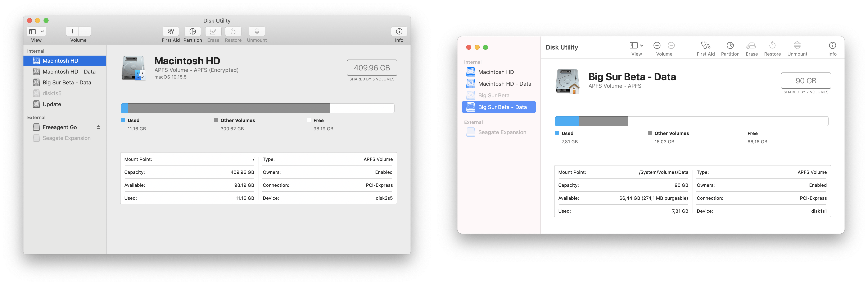The height and width of the screenshot is (285, 868).
Task: Open View dropdown arrow in left window
Action: tap(42, 31)
